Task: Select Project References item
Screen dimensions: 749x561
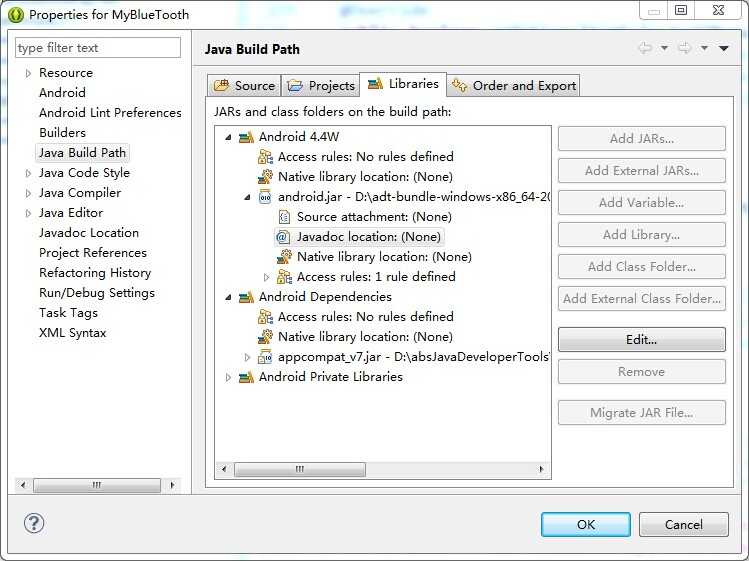Action: pyautogui.click(x=93, y=253)
